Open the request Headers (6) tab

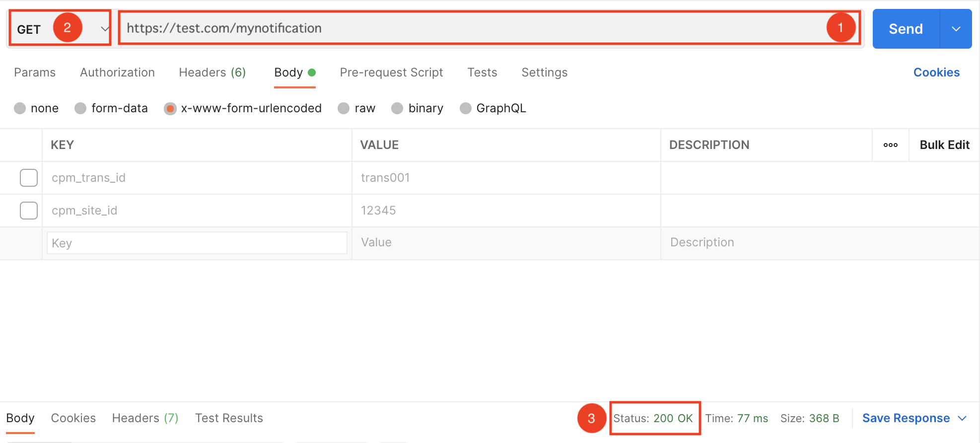click(212, 73)
